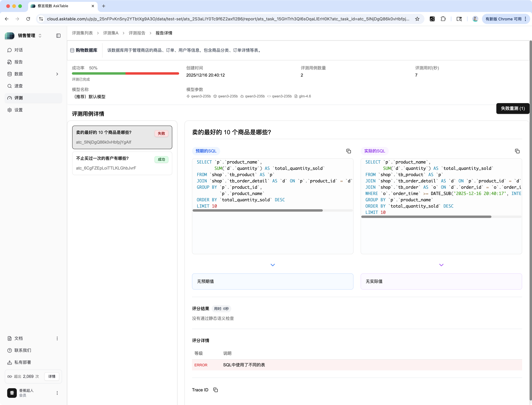Go to 评测集A breadcrumb
This screenshot has height=405, width=532.
tap(111, 33)
